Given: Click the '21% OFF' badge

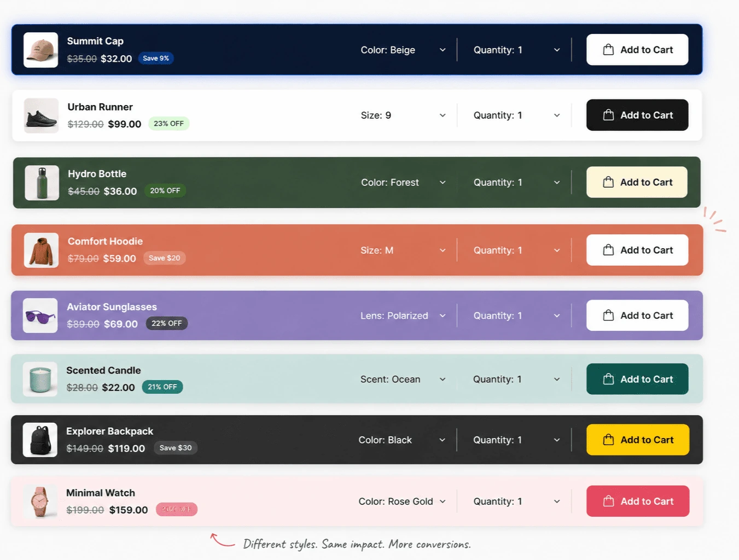Looking at the screenshot, I should [x=162, y=387].
